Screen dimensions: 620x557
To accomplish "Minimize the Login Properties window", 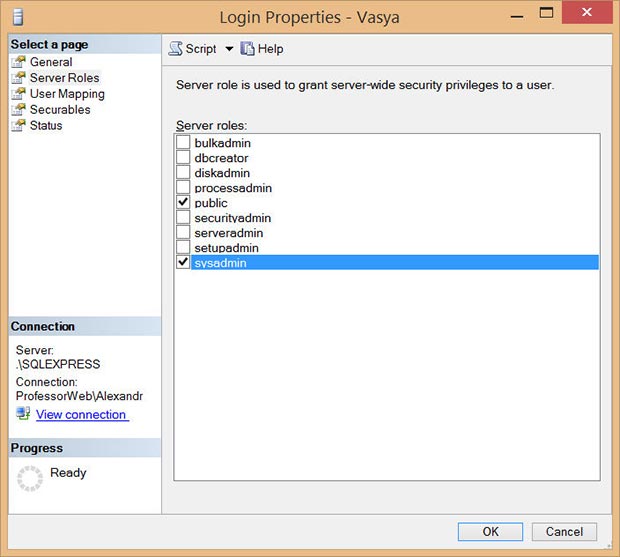I will coord(517,17).
